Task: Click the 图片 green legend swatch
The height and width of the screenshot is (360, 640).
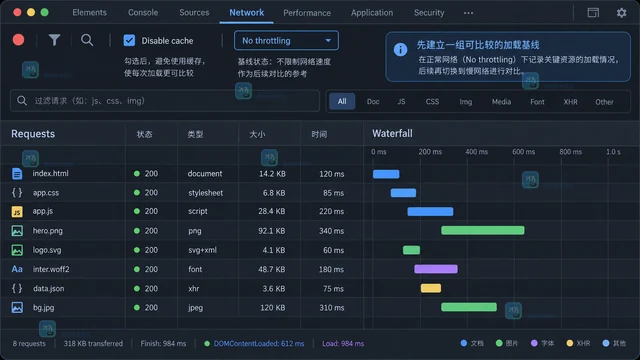Action: click(x=499, y=343)
